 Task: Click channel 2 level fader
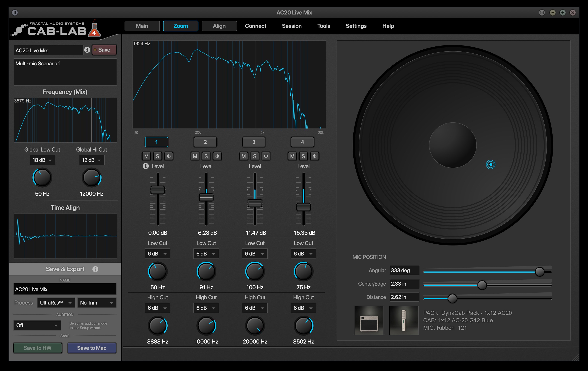[x=206, y=197]
